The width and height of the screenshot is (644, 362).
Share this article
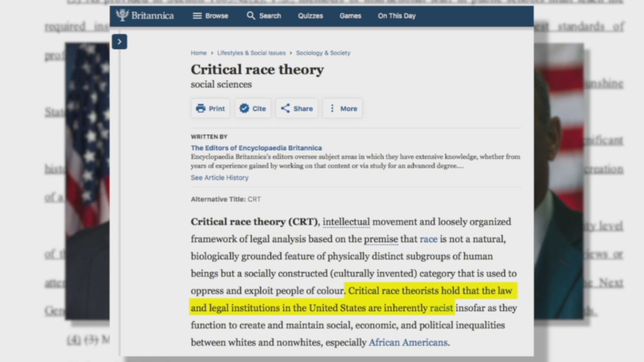(x=296, y=108)
